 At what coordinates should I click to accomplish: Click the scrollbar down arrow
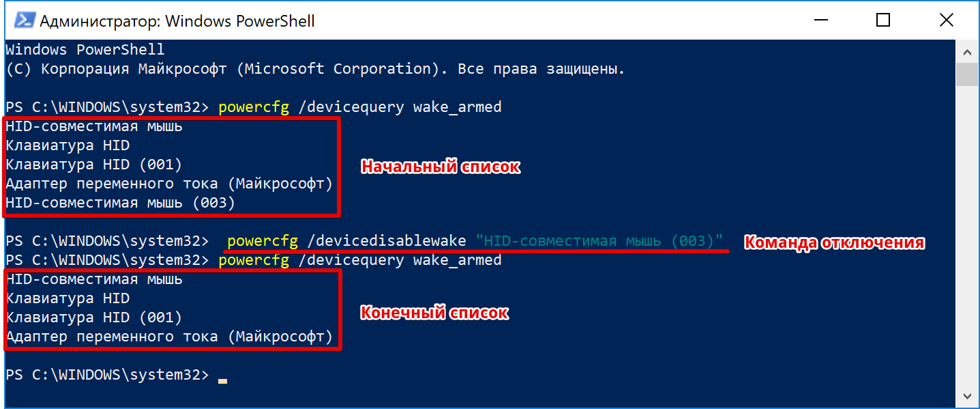pos(966,395)
